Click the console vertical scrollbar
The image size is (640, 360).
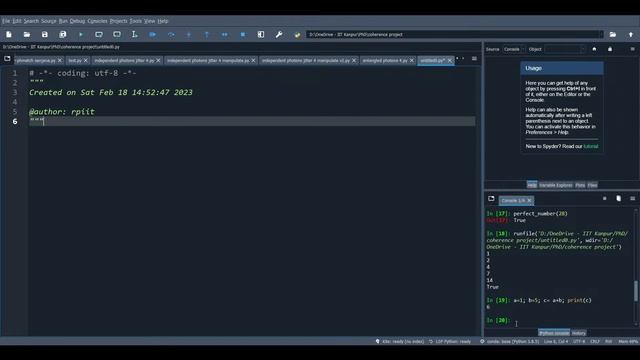tap(636, 291)
